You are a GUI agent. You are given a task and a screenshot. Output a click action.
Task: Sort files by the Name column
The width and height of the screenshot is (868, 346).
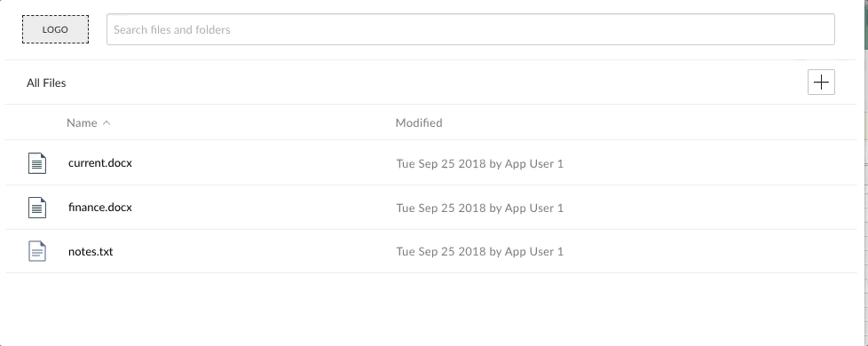pyautogui.click(x=82, y=123)
